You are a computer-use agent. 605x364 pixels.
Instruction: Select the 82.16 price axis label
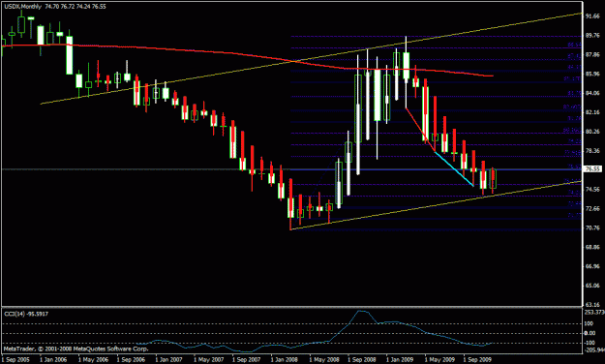tap(592, 112)
